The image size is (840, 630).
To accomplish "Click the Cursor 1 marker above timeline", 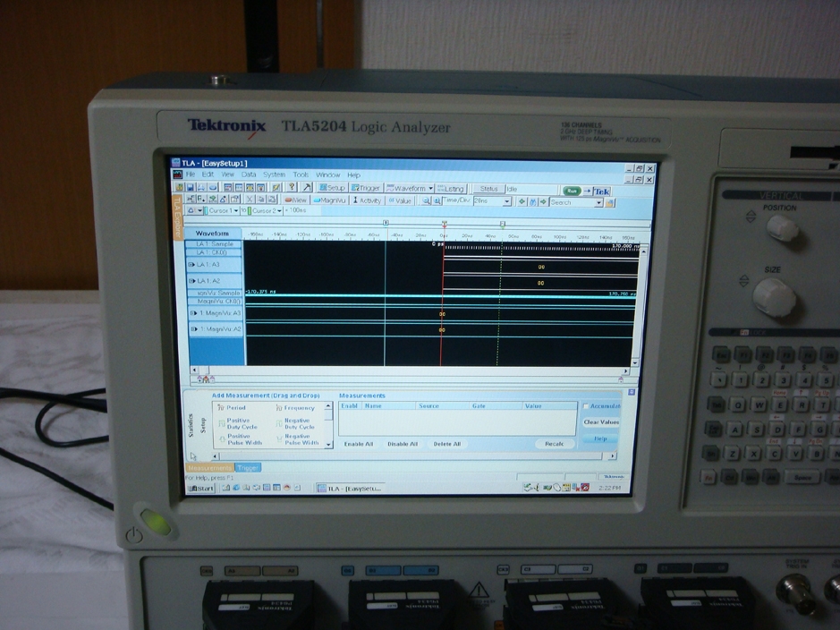I will pyautogui.click(x=386, y=222).
